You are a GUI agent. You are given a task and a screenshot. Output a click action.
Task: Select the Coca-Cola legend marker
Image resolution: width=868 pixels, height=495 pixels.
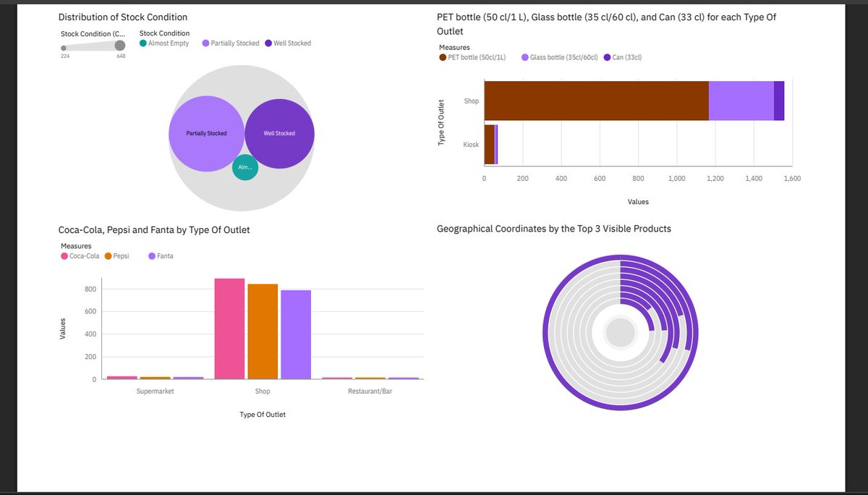point(64,255)
